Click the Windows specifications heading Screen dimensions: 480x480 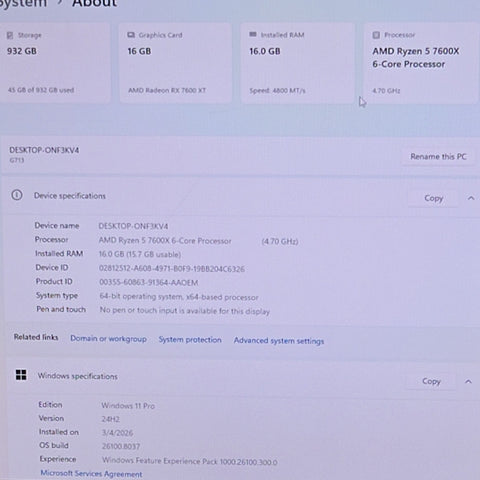point(78,376)
